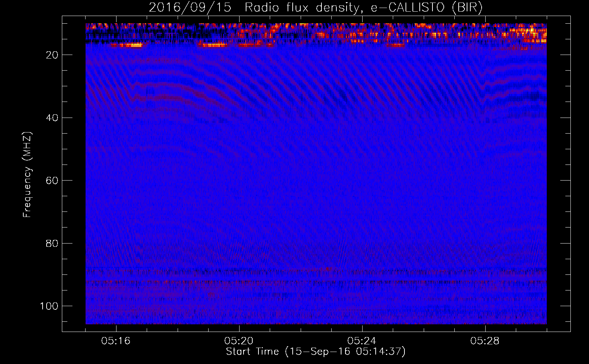
Task: Click the 05:28 time axis label
Action: point(485,341)
